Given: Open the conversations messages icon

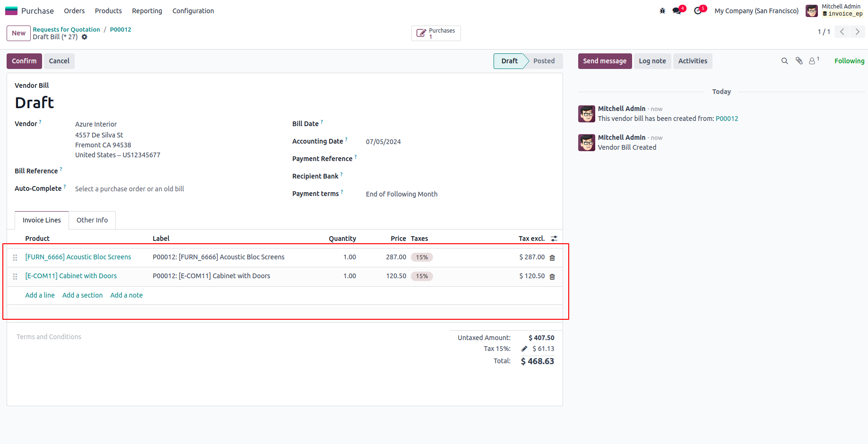Looking at the screenshot, I should [677, 11].
